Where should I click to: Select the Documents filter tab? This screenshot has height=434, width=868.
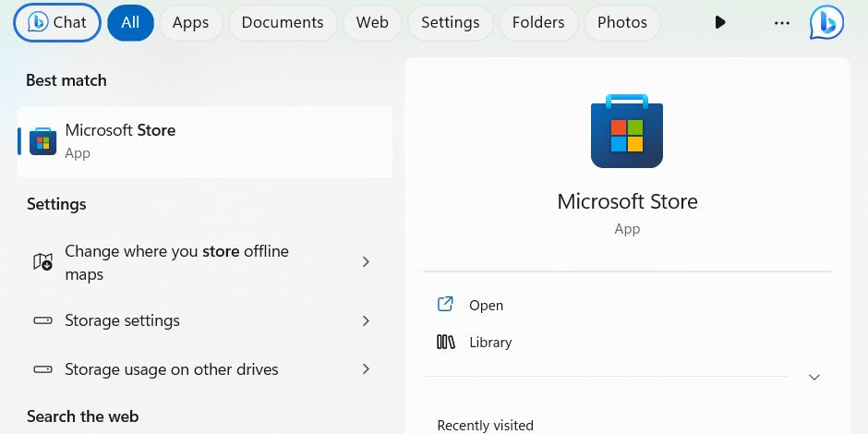coord(283,22)
